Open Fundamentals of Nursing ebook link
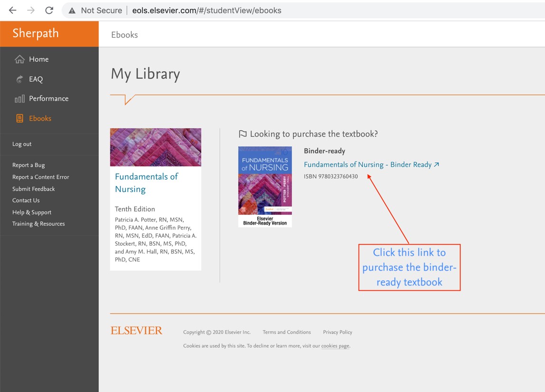 tap(146, 182)
